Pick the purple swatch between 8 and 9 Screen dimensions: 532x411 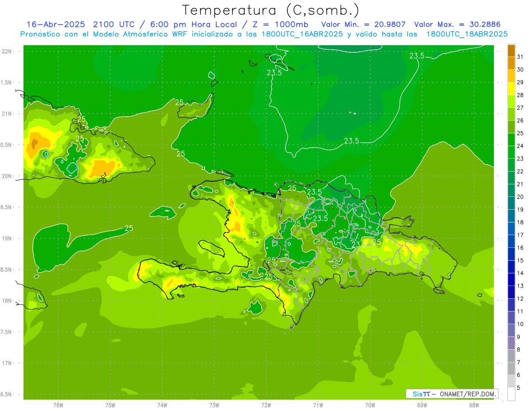coord(511,343)
